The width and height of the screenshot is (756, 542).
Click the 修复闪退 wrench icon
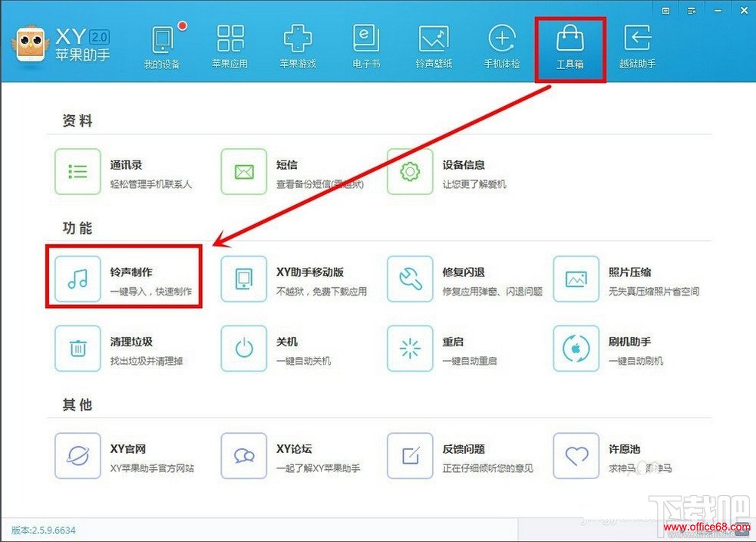click(410, 279)
